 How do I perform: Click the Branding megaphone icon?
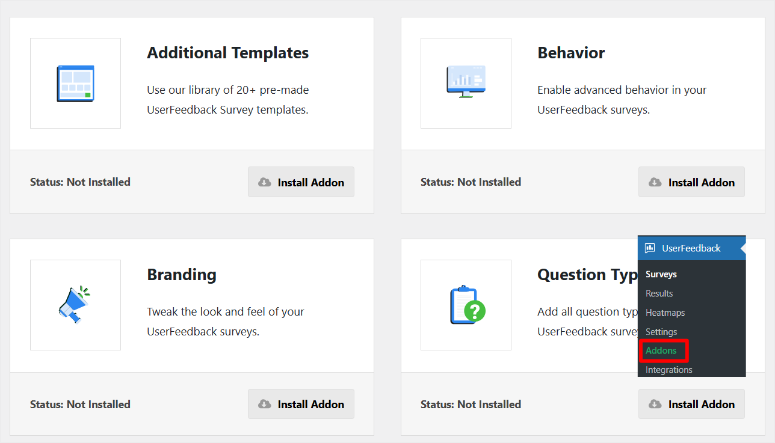pos(75,305)
